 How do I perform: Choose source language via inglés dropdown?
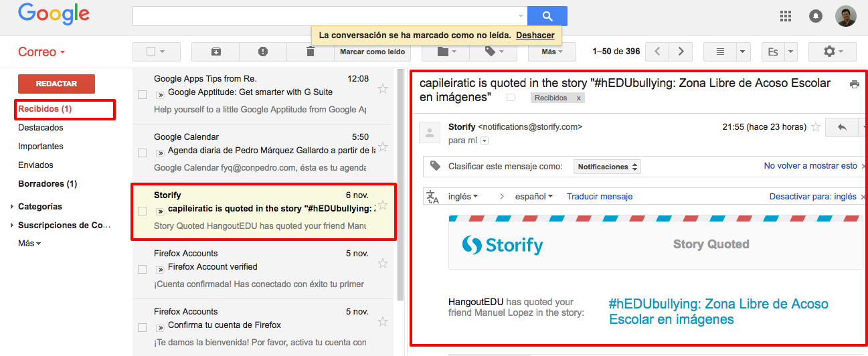coord(463,197)
